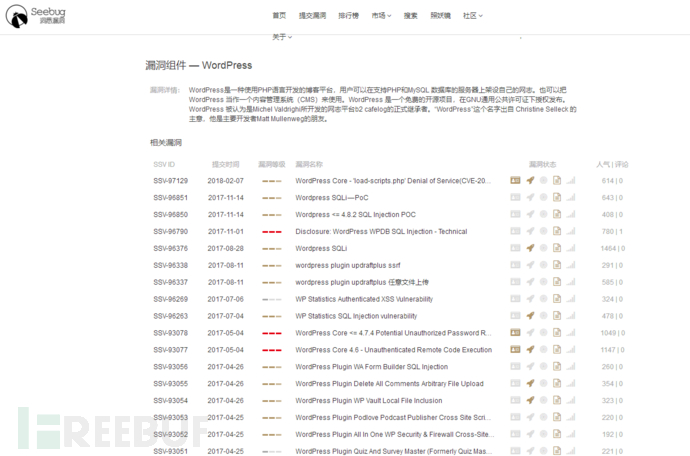Open the 照妖镜 navigation item
690x456 pixels.
(x=440, y=16)
